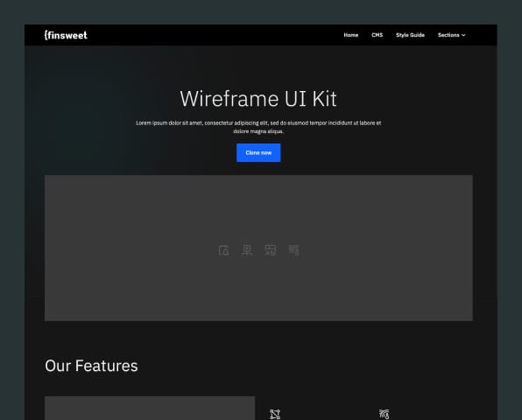Expand the Sections dropdown menu
Screen dimensions: 522x420
451,35
